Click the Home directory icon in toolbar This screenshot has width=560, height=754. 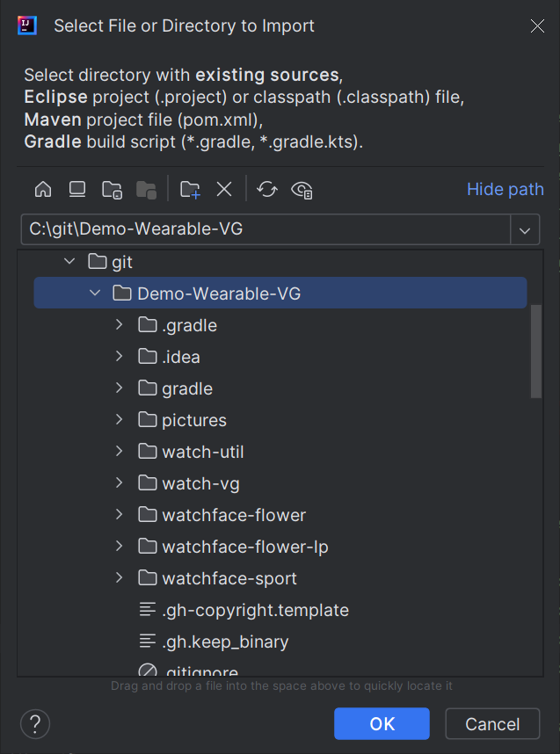[x=42, y=189]
